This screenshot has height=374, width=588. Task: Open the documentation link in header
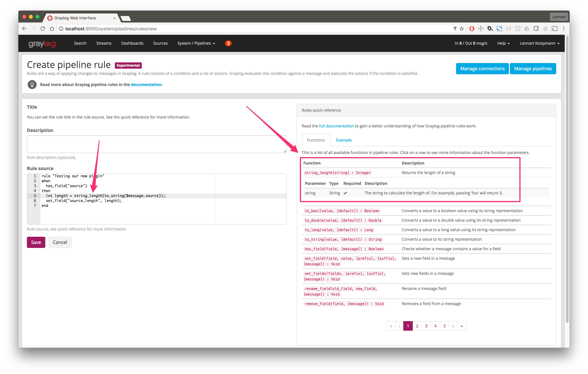coord(146,85)
